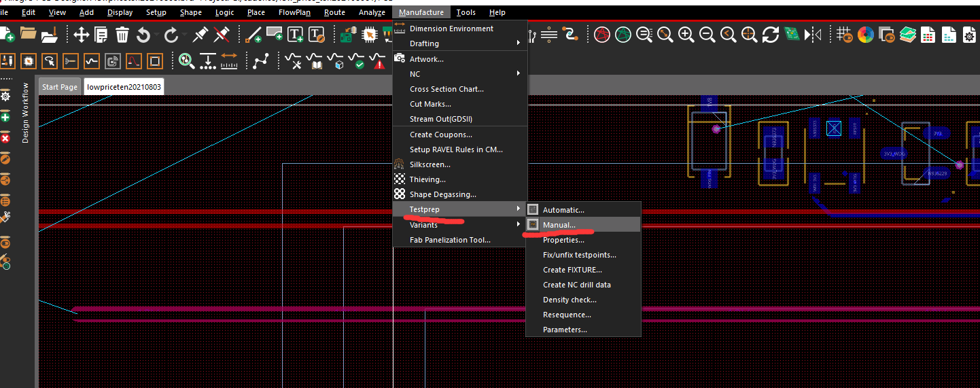Viewport: 980px width, 388px height.
Task: Open the Manufacture menu
Action: point(421,12)
